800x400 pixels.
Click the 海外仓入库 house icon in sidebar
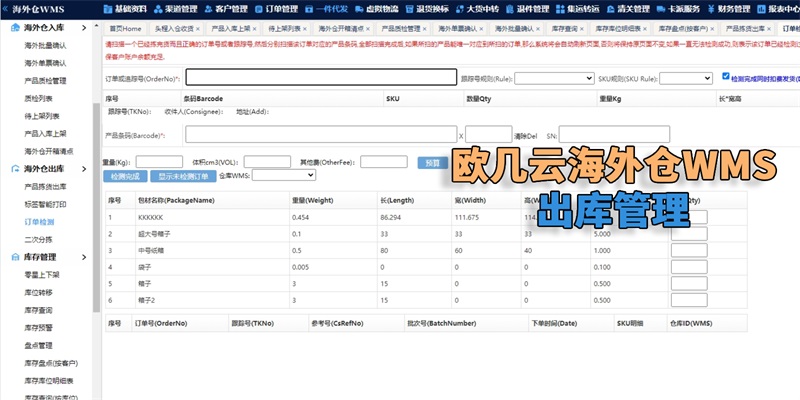15,28
